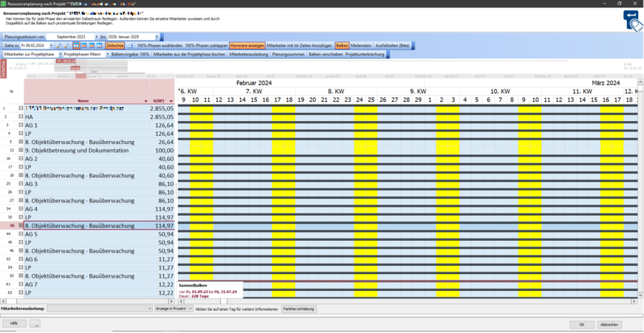
Task: Click the Farbhervorhebung button
Action: [298, 309]
